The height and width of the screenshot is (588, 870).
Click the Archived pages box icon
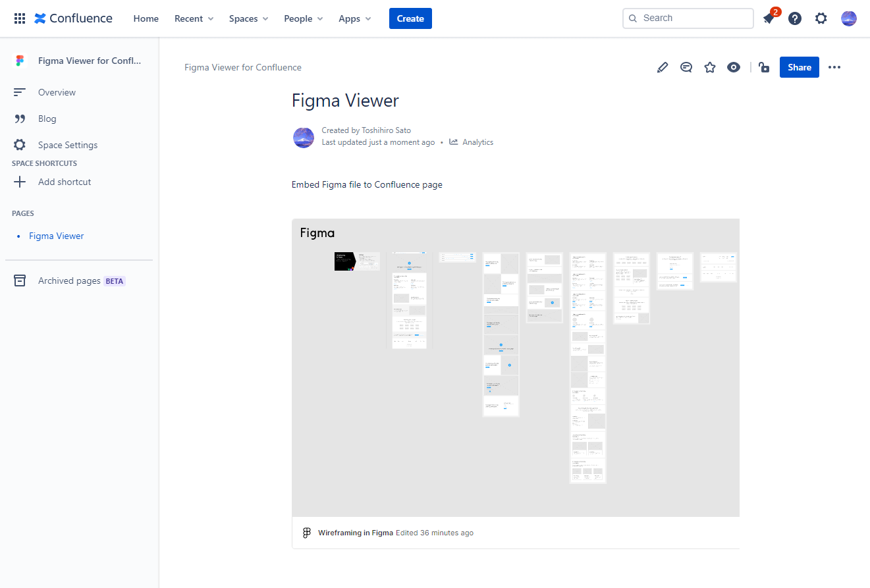pyautogui.click(x=20, y=281)
